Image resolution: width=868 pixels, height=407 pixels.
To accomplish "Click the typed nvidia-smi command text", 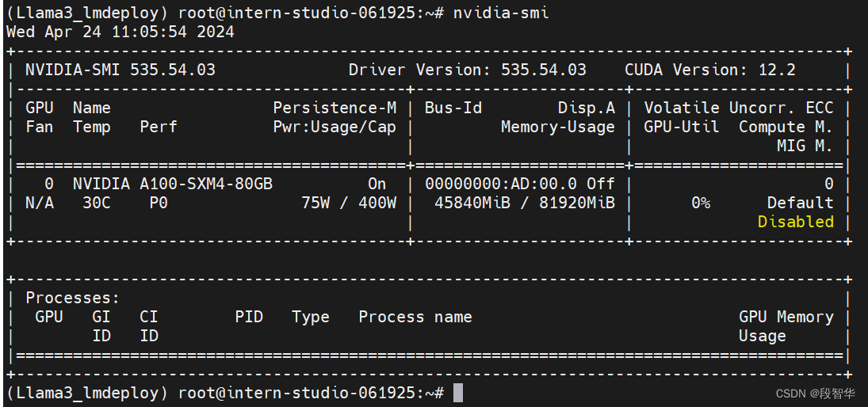I will (501, 13).
